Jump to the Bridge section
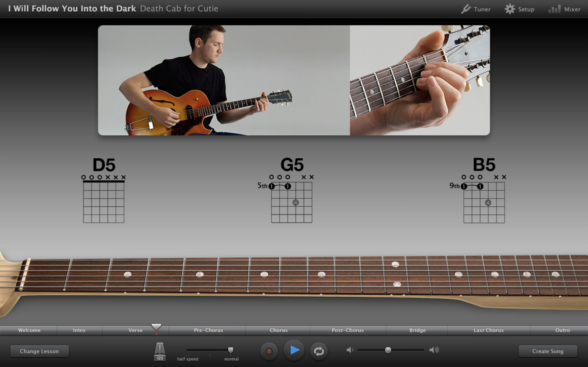Viewport: 588px width, 367px height. [x=417, y=330]
